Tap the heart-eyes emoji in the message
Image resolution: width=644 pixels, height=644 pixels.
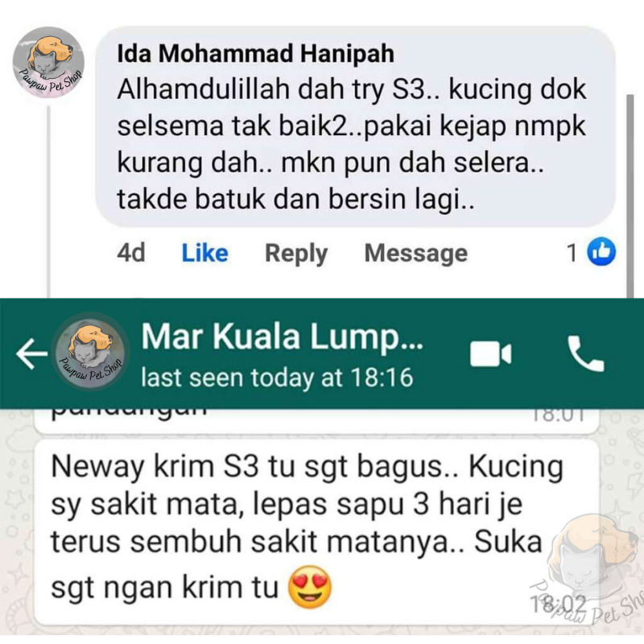[x=310, y=588]
